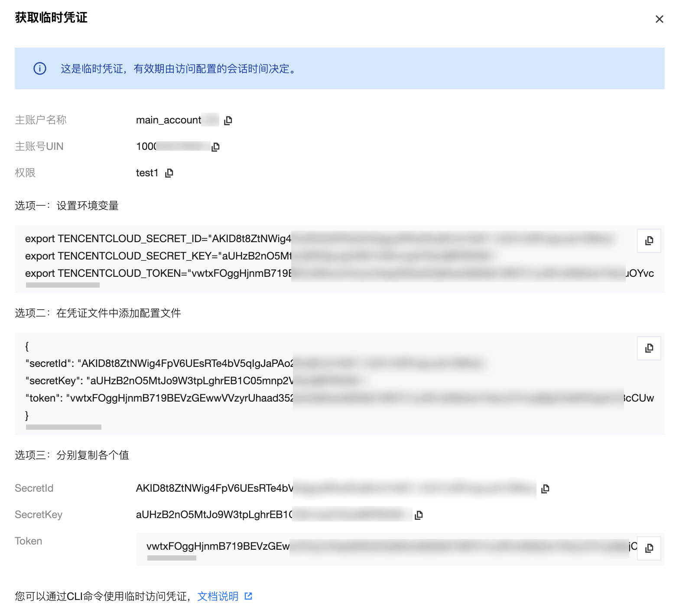The width and height of the screenshot is (676, 616).
Task: Click the "Token" label in option three
Action: 28,541
